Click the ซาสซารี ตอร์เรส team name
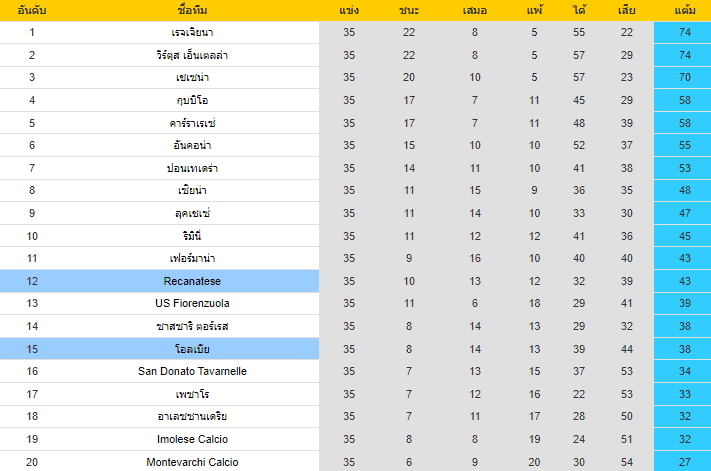This screenshot has height=471, width=711. (x=191, y=326)
